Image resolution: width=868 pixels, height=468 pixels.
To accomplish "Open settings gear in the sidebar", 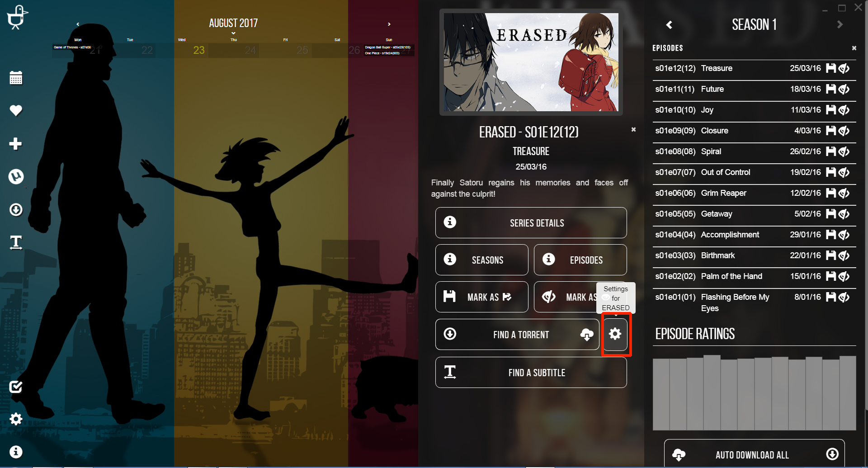I will 16,419.
